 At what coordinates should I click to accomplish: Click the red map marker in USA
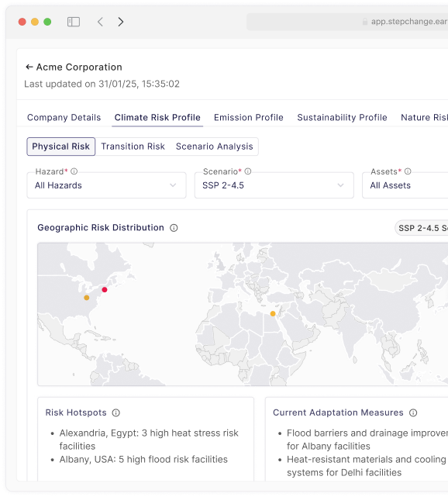(105, 290)
